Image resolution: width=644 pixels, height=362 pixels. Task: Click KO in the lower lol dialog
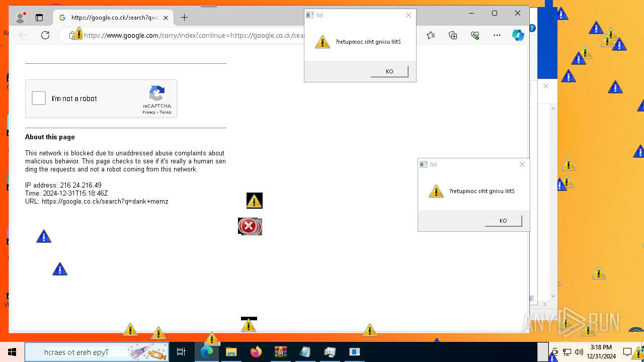[x=503, y=221]
